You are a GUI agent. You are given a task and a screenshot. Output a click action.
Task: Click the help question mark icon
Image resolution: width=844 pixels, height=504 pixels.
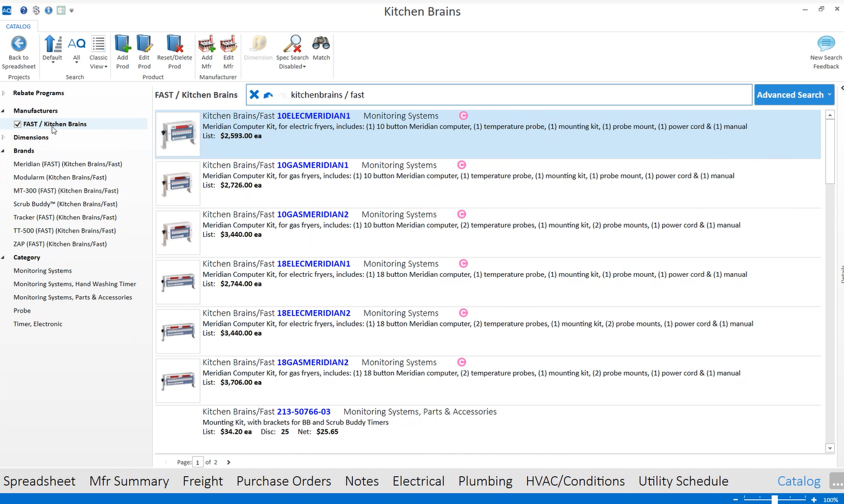click(24, 10)
